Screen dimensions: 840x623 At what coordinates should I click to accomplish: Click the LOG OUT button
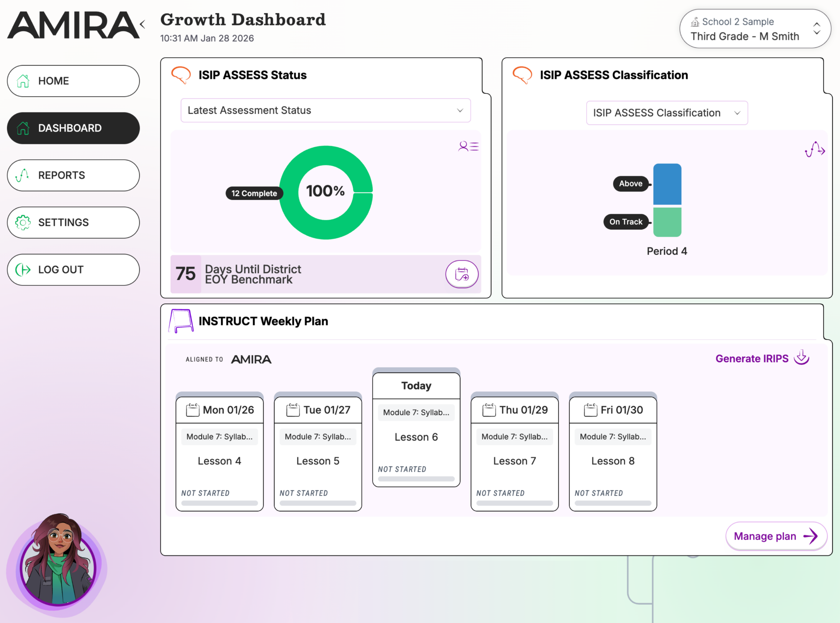[x=73, y=270]
